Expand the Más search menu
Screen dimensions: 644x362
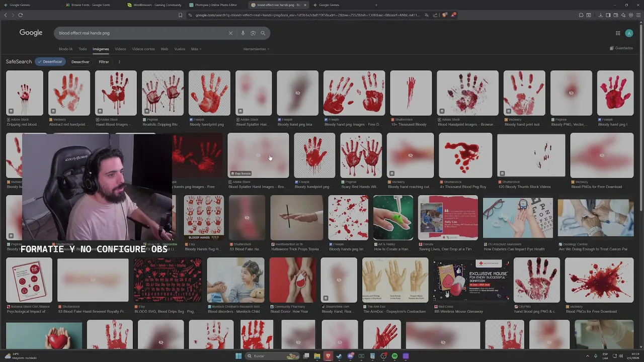pos(196,49)
